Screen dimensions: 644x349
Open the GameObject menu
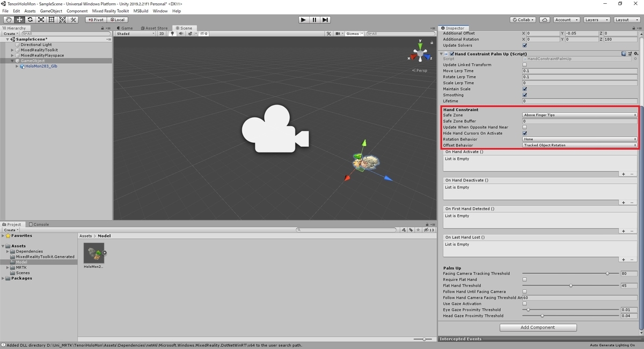[x=51, y=11]
